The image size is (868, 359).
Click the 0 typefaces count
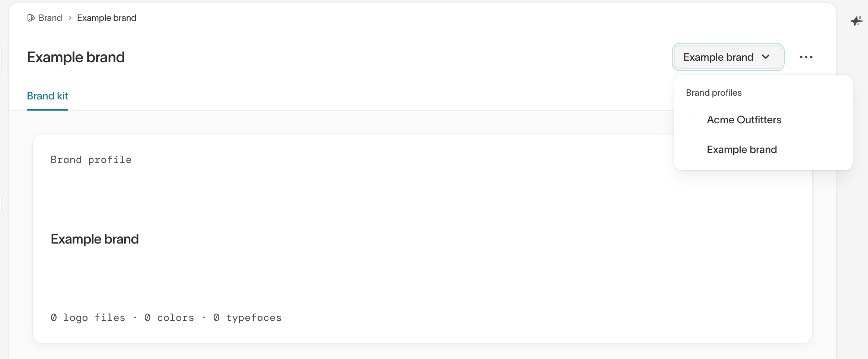click(248, 318)
